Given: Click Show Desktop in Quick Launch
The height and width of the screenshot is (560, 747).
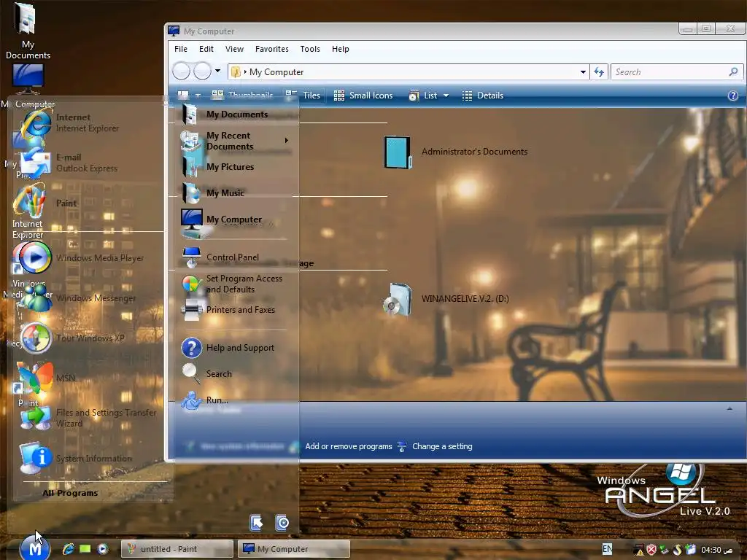Looking at the screenshot, I should point(85,549).
